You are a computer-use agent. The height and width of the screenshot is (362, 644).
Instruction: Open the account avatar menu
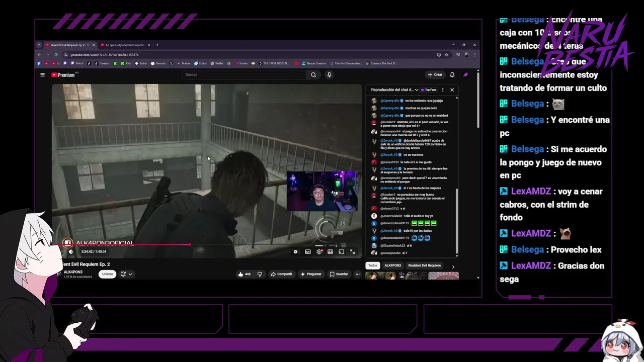tap(466, 75)
